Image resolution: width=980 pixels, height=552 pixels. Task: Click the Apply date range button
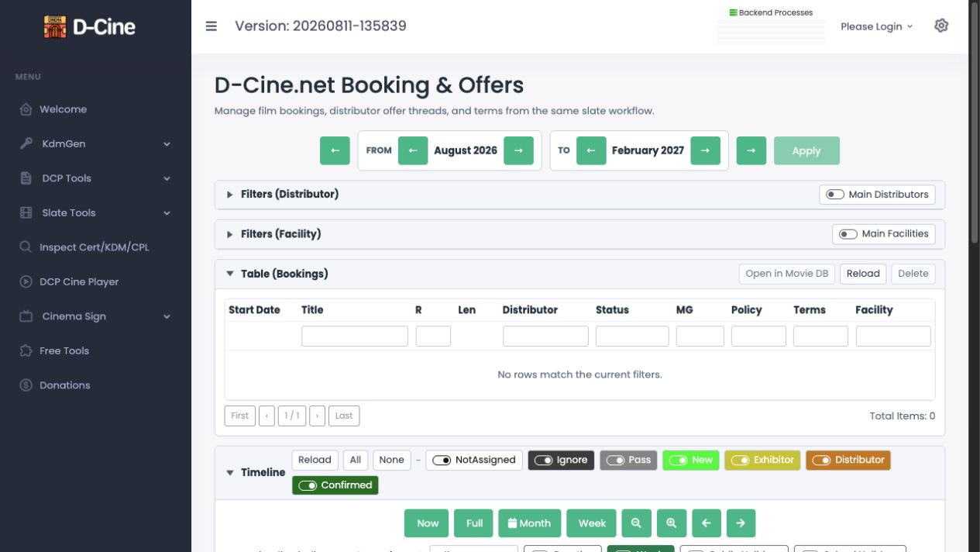pyautogui.click(x=806, y=150)
